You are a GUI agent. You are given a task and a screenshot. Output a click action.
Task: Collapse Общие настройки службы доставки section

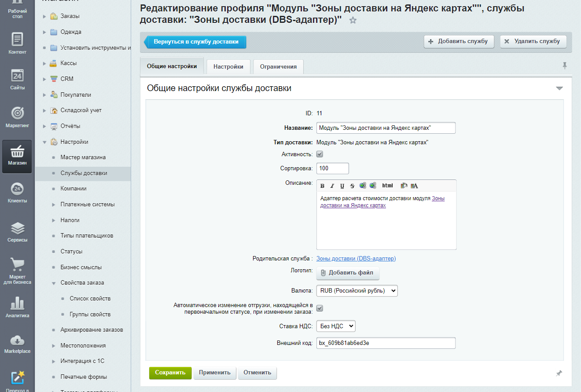tap(559, 88)
